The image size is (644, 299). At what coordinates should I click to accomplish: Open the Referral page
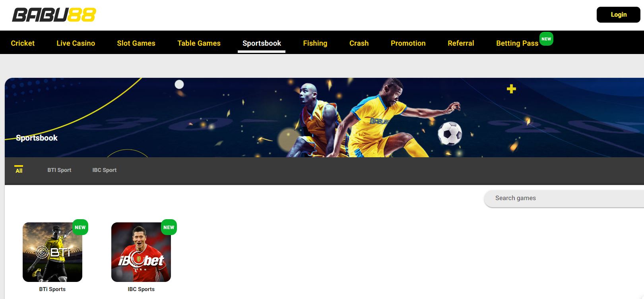point(461,43)
